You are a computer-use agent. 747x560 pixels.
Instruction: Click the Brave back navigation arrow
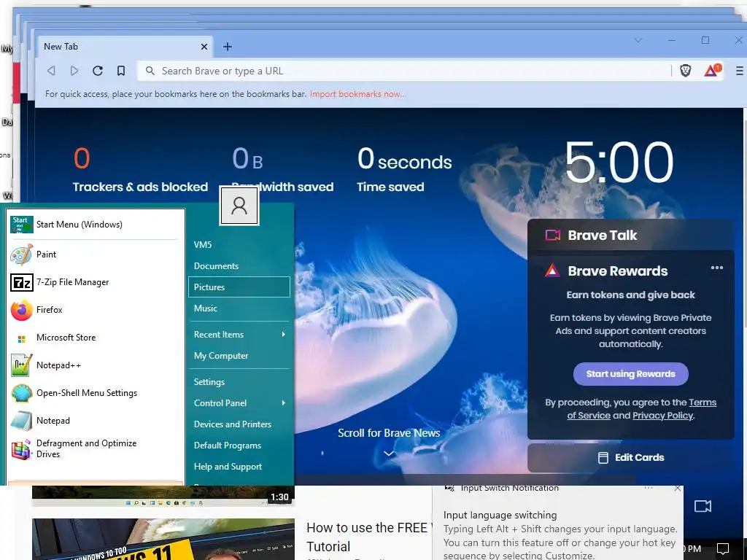tap(51, 71)
